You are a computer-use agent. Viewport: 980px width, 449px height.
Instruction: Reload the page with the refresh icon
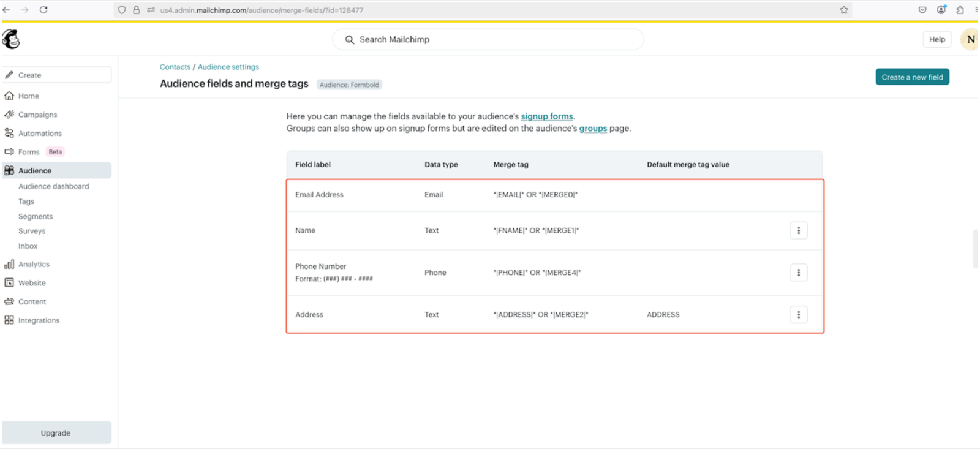tap(43, 10)
